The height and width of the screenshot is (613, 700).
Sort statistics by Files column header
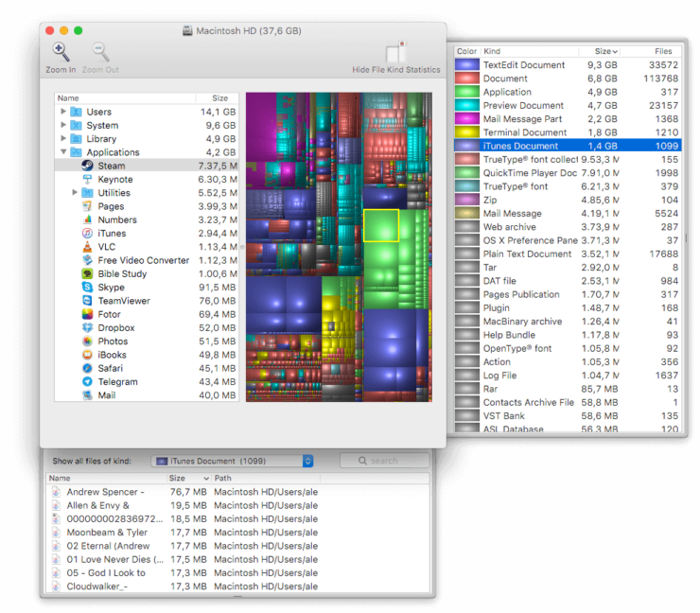point(651,51)
